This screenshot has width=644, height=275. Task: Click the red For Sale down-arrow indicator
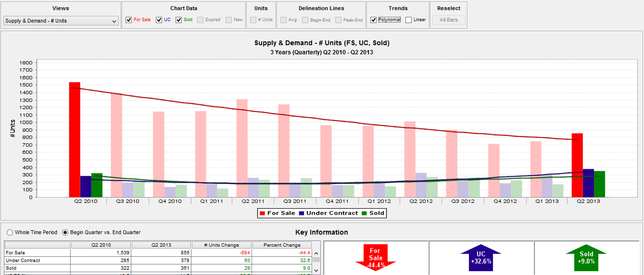(x=375, y=257)
